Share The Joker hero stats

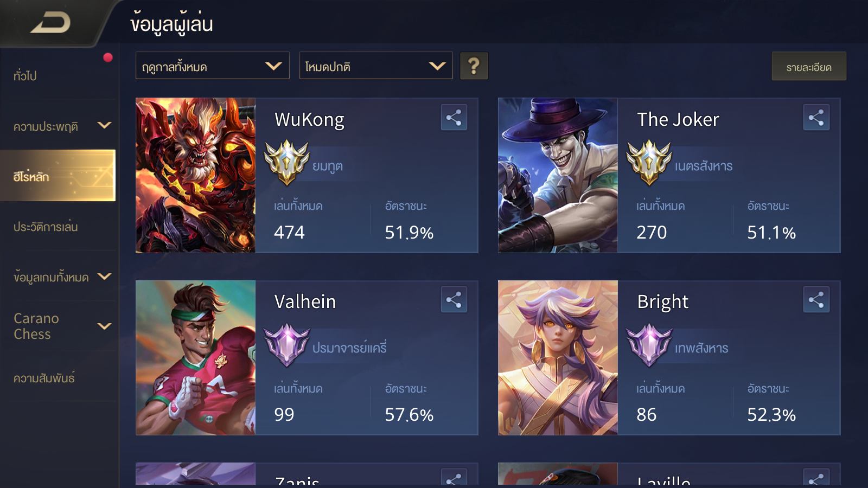tap(816, 117)
